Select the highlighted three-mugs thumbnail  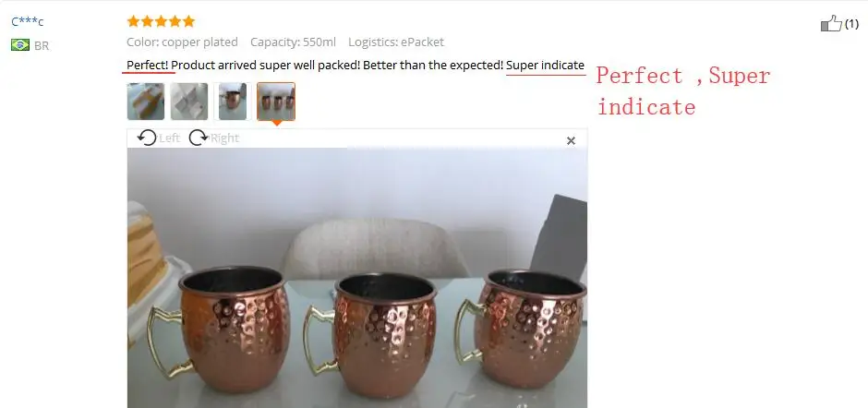click(x=276, y=102)
